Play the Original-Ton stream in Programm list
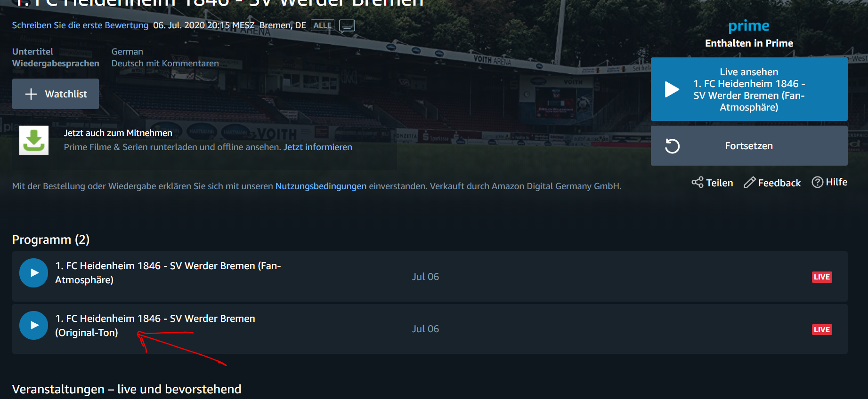 (33, 325)
